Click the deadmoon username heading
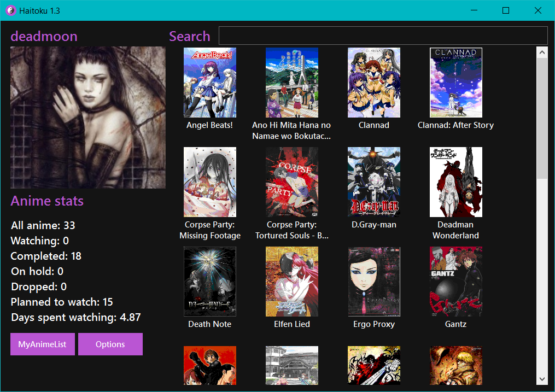The width and height of the screenshot is (555, 392). pyautogui.click(x=44, y=36)
